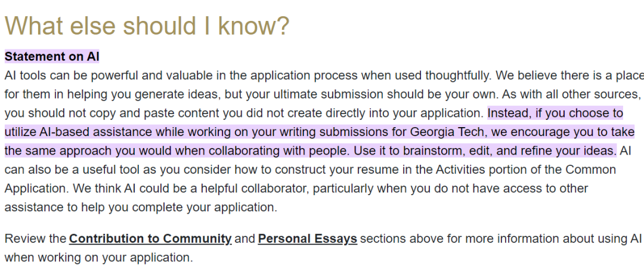The image size is (644, 271).
Task: Click the phrase "when working on your application"
Action: pos(99,258)
